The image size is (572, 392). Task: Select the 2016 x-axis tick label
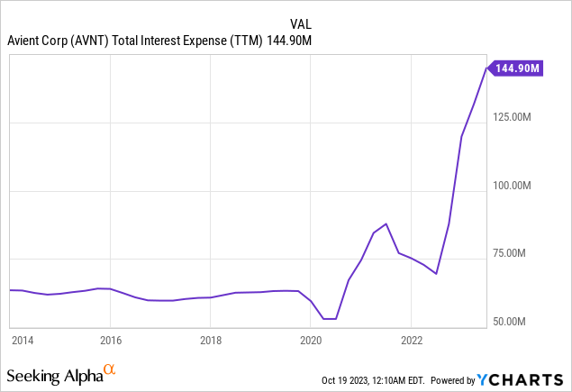coord(110,340)
